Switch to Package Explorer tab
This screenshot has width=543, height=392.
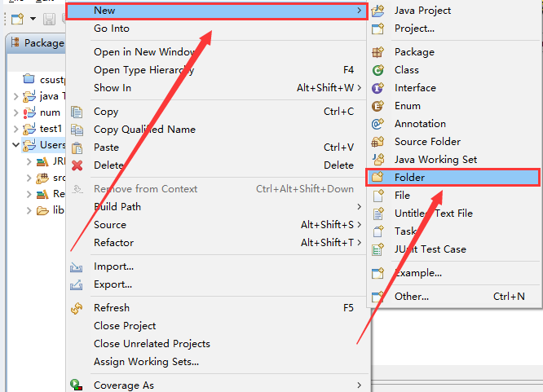38,43
